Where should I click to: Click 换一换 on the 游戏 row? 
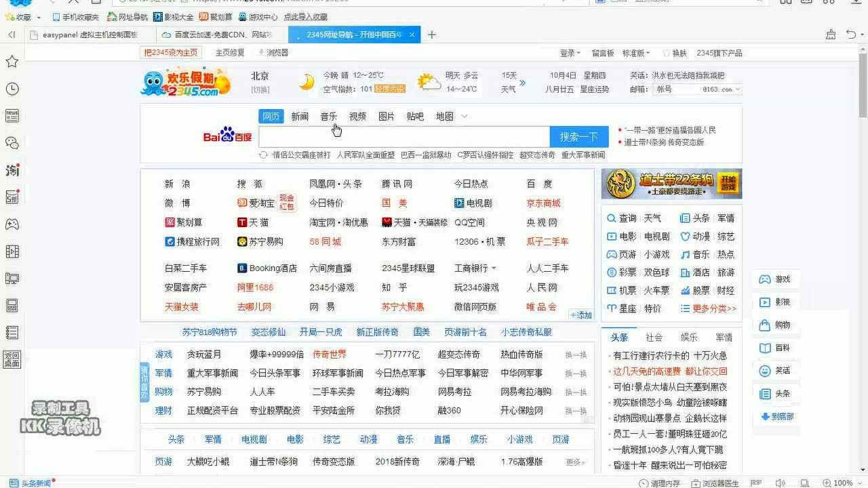[576, 355]
